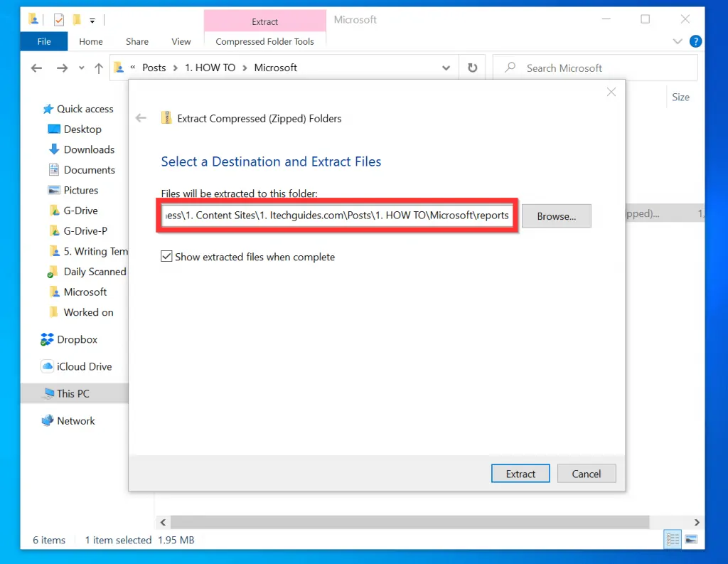
Task: Click the Extract button in the dialog
Action: pos(520,473)
